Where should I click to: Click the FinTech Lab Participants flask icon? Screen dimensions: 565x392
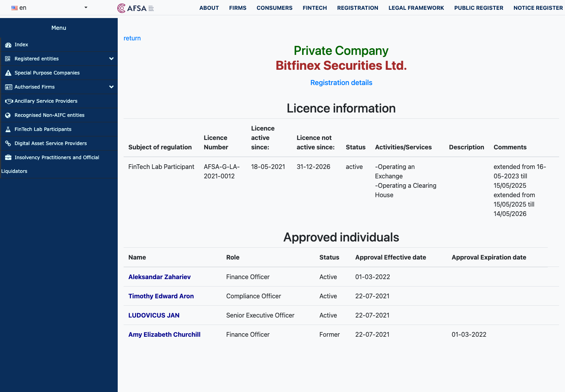[x=8, y=129]
